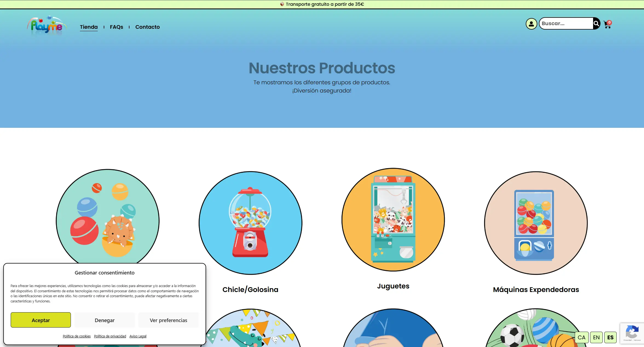Switch language to CA
The width and height of the screenshot is (644, 347).
(581, 337)
